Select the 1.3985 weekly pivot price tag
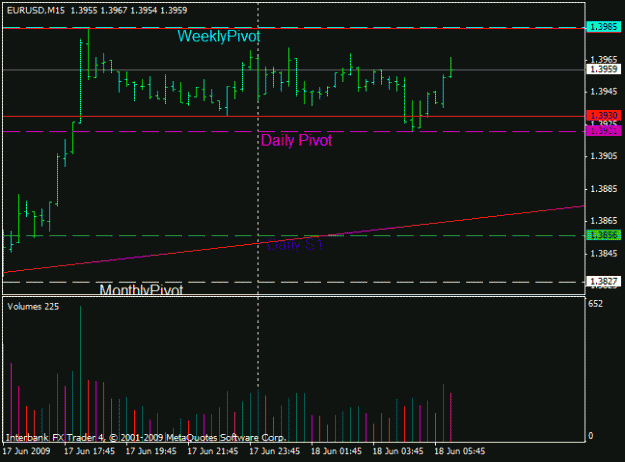Image resolution: width=625 pixels, height=462 pixels. 603,27
